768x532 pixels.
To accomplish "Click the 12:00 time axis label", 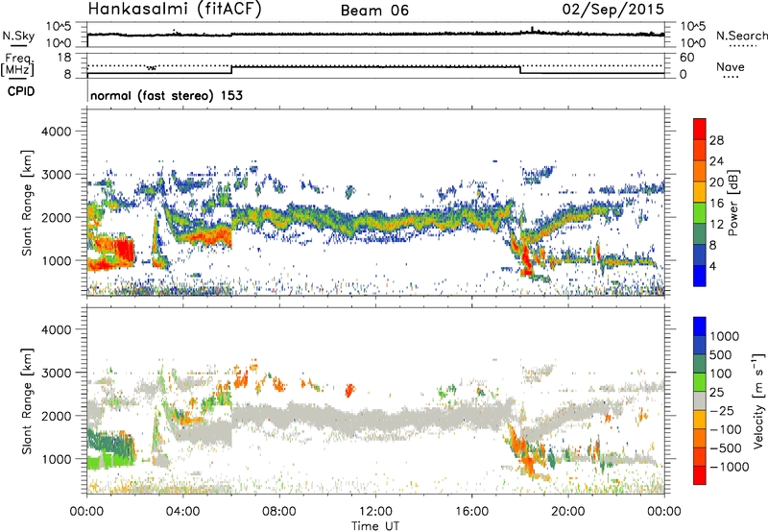I will point(375,512).
